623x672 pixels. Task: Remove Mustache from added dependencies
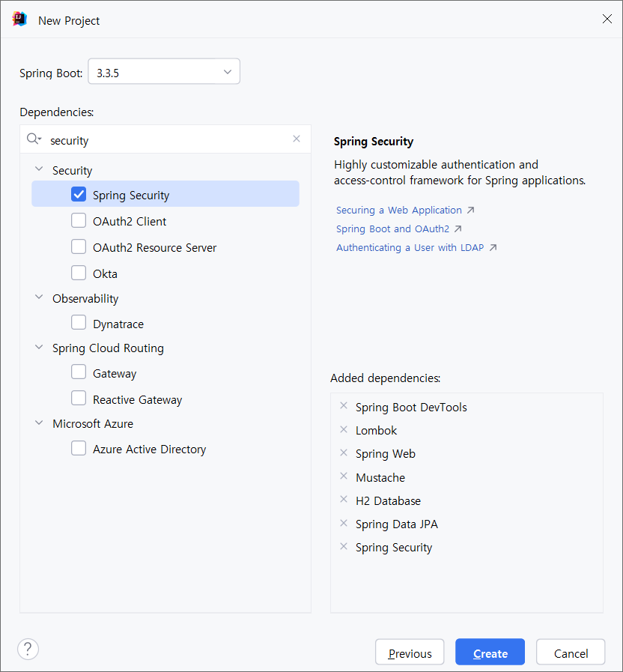(x=344, y=476)
